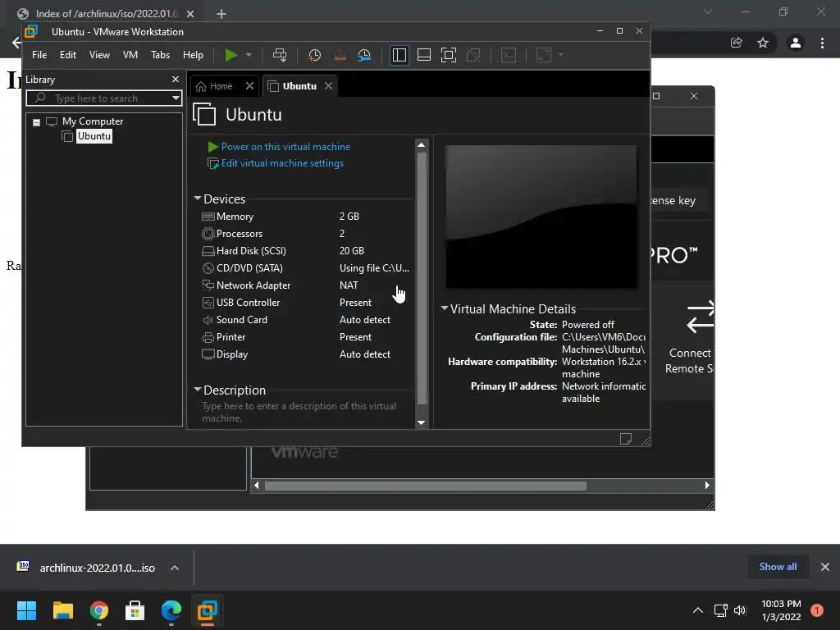Screen dimensions: 840x630
Task: Open the Tabs menu
Action: click(160, 55)
